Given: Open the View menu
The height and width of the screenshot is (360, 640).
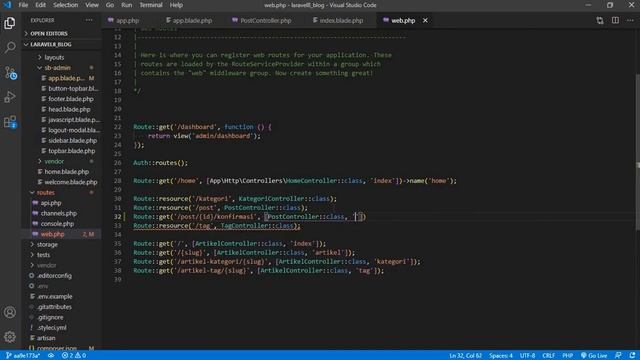Looking at the screenshot, I should (x=92, y=5).
